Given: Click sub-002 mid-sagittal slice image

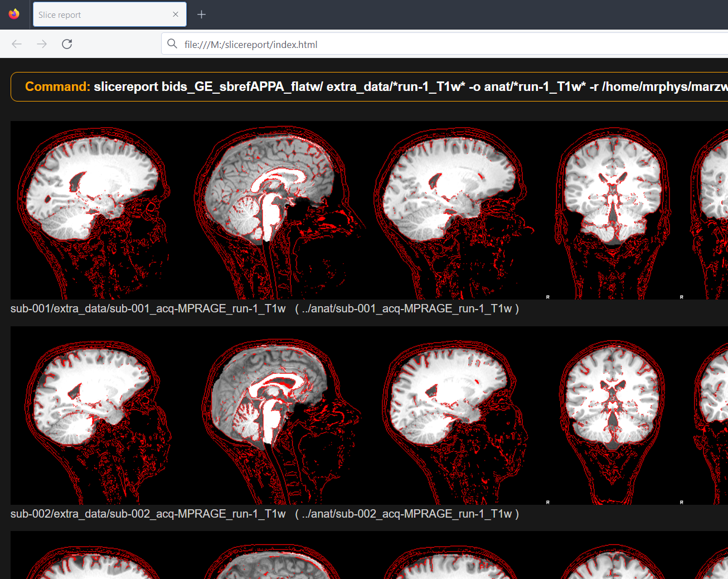Looking at the screenshot, I should (x=279, y=416).
